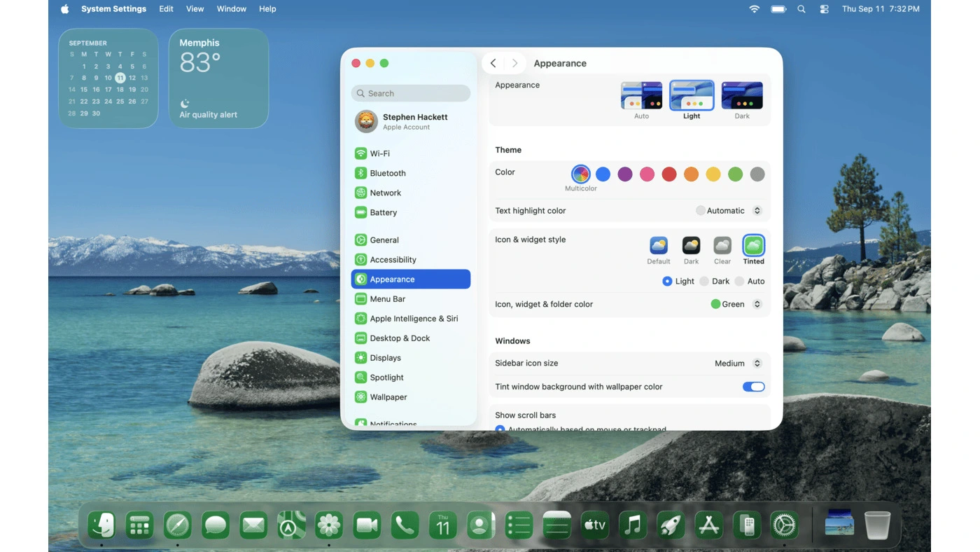Open Wi-Fi status in menu bar
Screen dimensions: 980x552
(x=754, y=9)
